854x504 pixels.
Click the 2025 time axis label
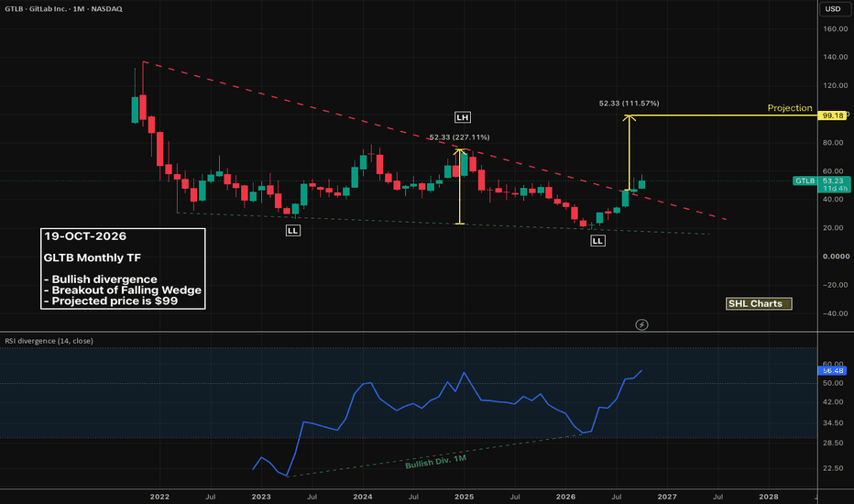coord(464,497)
